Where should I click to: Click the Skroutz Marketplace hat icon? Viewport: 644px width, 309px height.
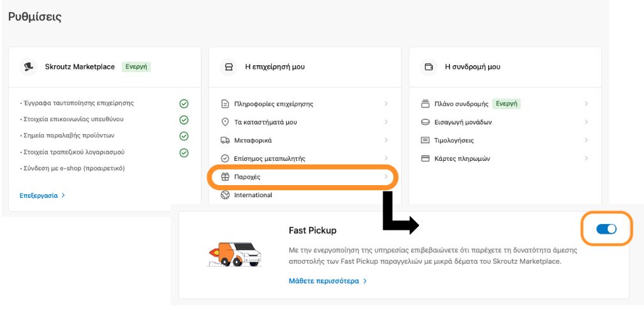28,66
